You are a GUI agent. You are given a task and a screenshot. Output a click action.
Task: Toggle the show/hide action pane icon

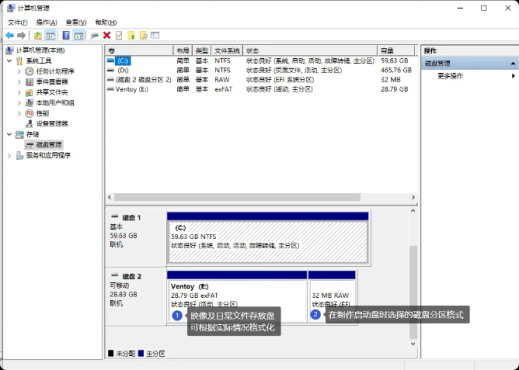click(x=79, y=35)
